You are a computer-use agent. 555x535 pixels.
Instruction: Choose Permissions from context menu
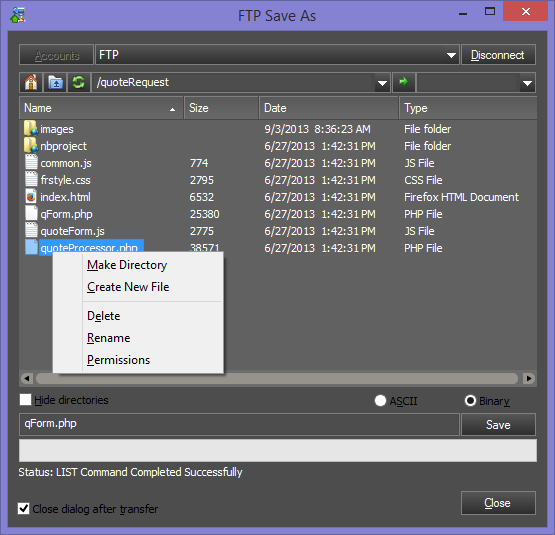pyautogui.click(x=119, y=360)
